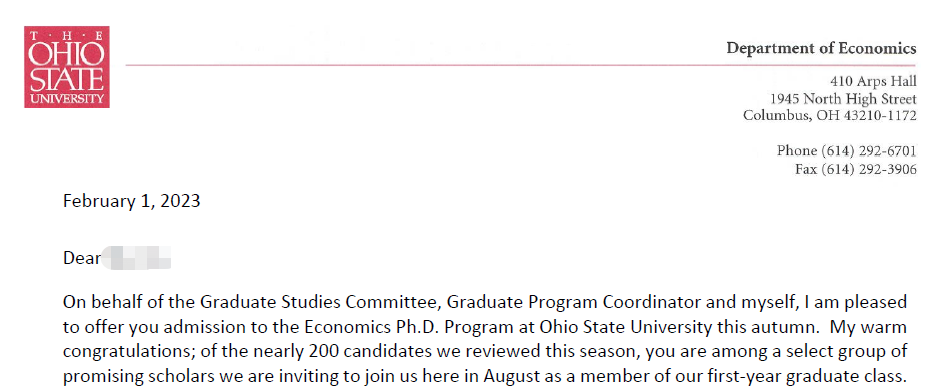This screenshot has width=950, height=392.
Task: Click the phone number (614) 292-6701
Action: coord(868,151)
